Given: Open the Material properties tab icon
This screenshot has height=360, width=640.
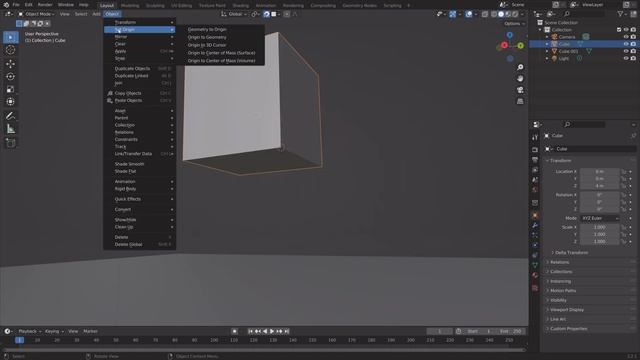Looking at the screenshot, I should pos(535,276).
